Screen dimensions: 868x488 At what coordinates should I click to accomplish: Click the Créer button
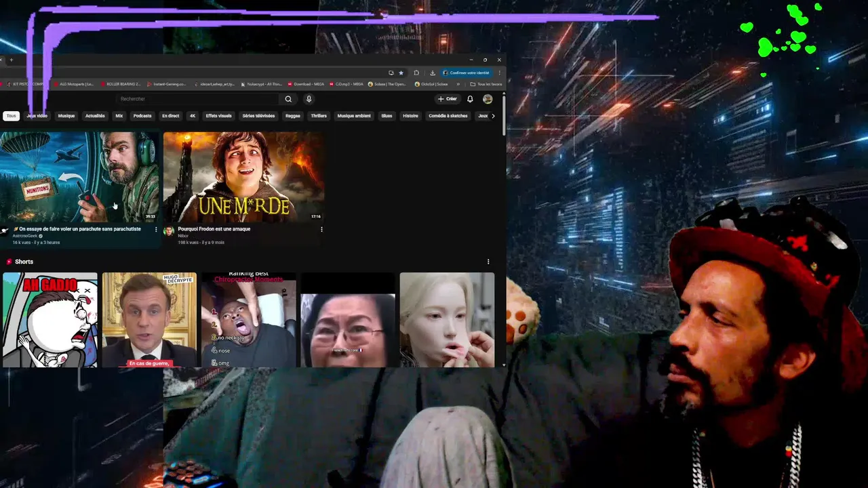pyautogui.click(x=448, y=99)
